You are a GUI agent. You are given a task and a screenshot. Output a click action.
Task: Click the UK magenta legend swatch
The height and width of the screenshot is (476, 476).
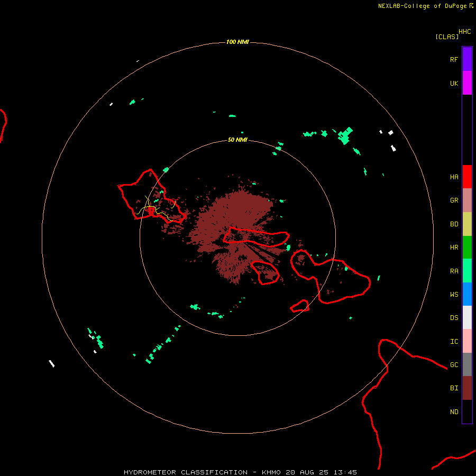(467, 83)
